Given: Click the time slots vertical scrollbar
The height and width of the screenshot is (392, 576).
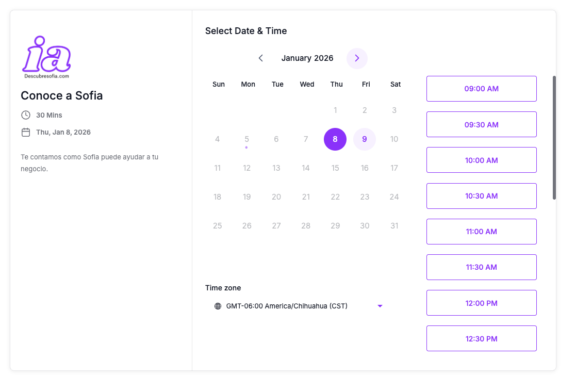Looking at the screenshot, I should click(x=554, y=138).
